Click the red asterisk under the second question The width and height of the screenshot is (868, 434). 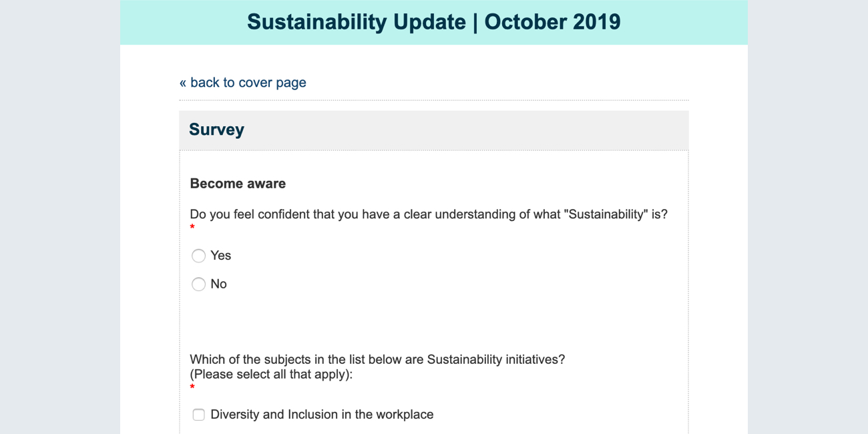192,387
